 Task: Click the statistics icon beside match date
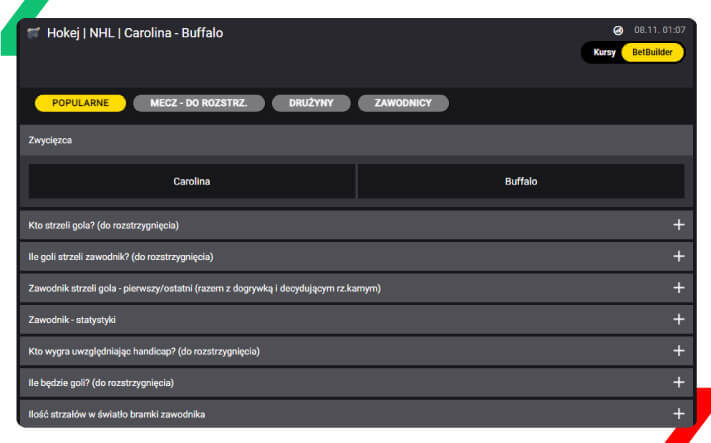tap(618, 30)
